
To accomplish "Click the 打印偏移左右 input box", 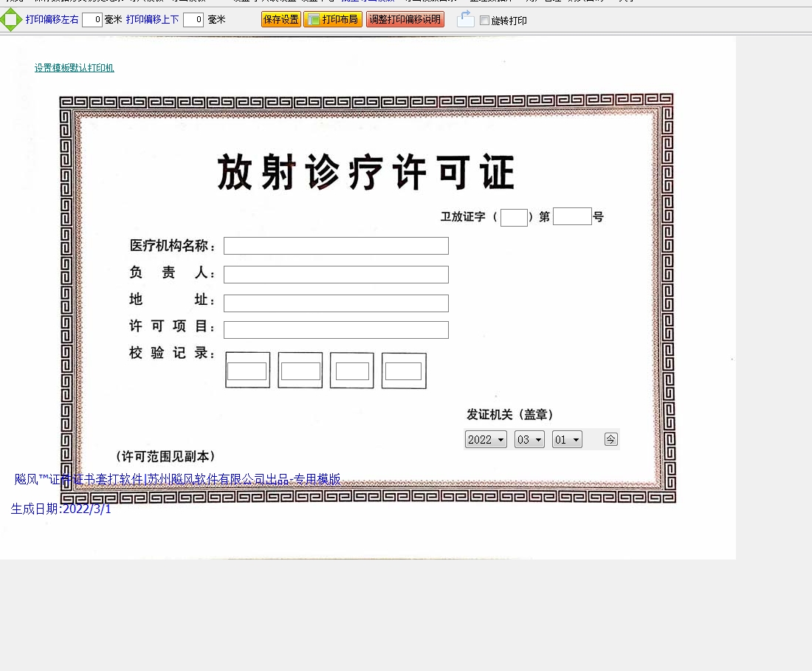I will (92, 20).
